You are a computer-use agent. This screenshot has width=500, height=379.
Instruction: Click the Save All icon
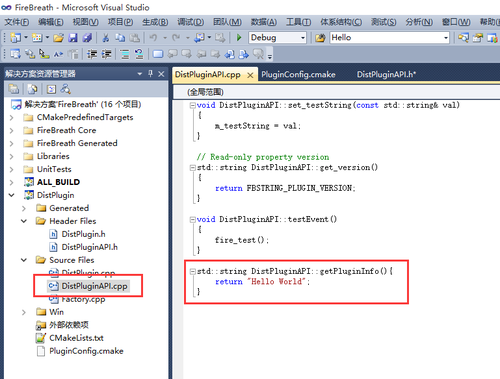point(87,38)
